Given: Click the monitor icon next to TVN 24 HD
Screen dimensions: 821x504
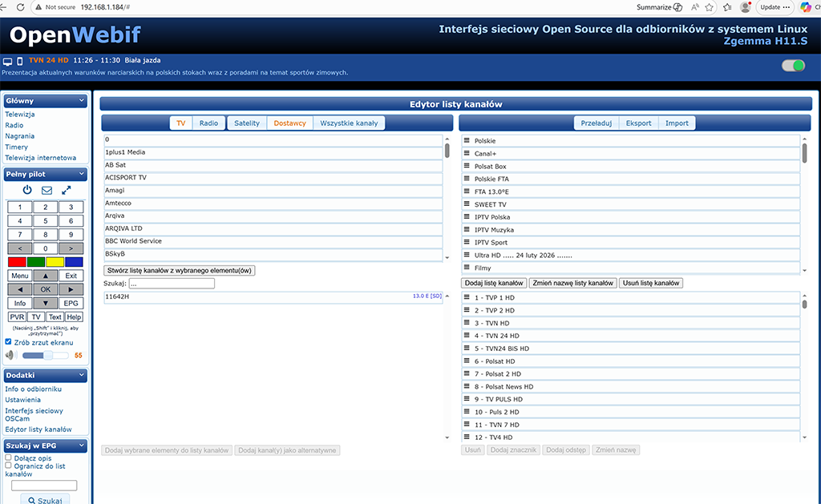Looking at the screenshot, I should tap(7, 60).
